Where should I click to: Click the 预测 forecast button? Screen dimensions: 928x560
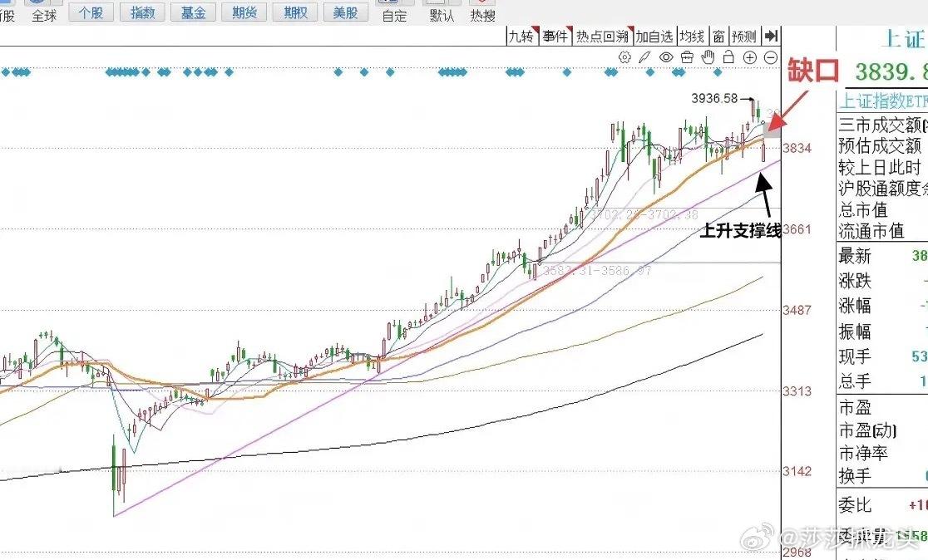[744, 36]
